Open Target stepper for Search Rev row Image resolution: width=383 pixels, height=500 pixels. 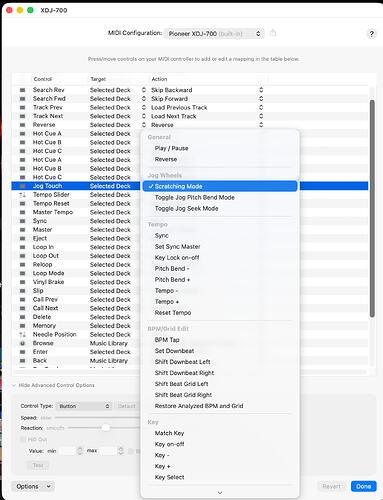pyautogui.click(x=144, y=90)
